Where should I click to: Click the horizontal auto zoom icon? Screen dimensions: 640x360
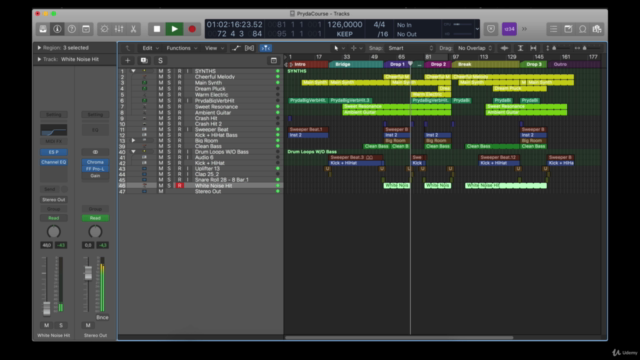pyautogui.click(x=533, y=48)
